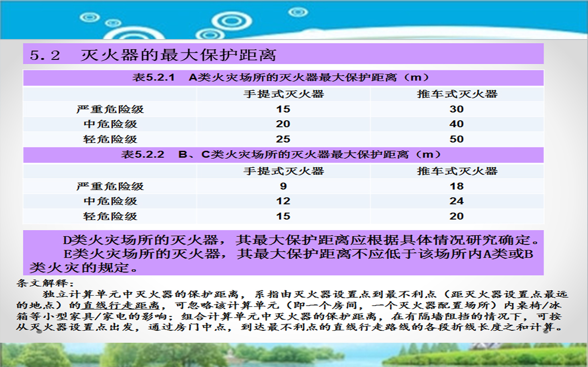Select the cell with value 40
Viewport: 588px width, 367px height.
pyautogui.click(x=457, y=124)
